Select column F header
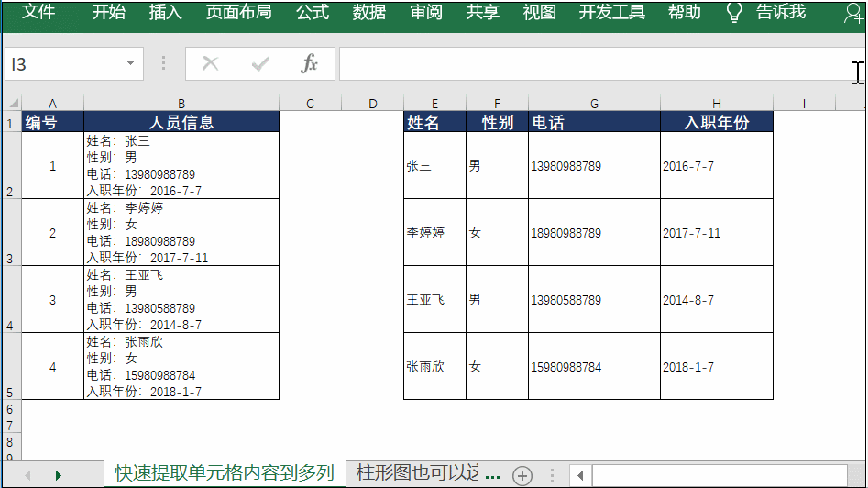Screen dimensions: 868x488 [x=497, y=103]
